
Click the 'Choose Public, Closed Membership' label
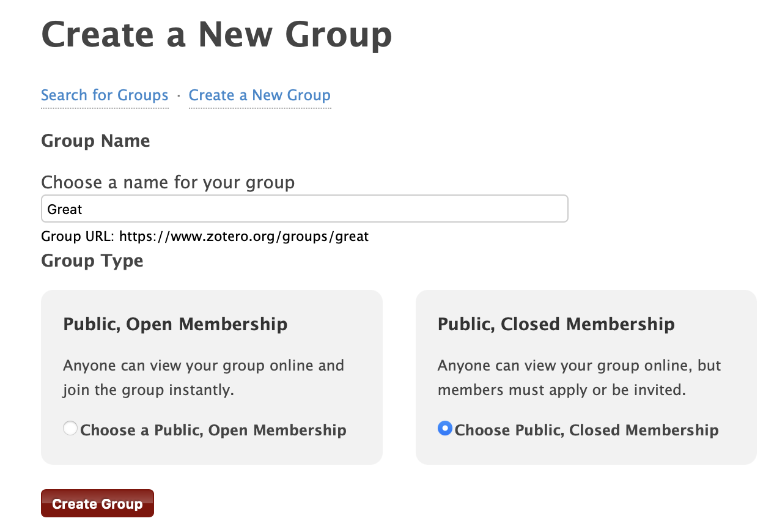click(586, 430)
